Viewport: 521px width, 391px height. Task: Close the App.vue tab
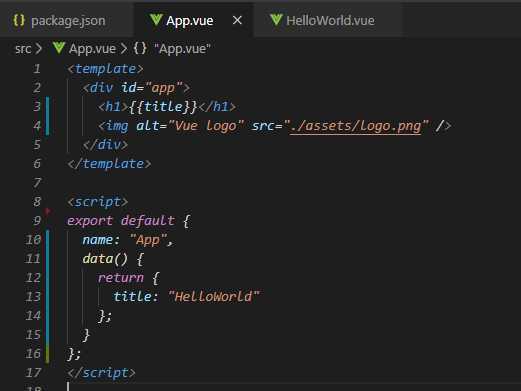click(237, 20)
